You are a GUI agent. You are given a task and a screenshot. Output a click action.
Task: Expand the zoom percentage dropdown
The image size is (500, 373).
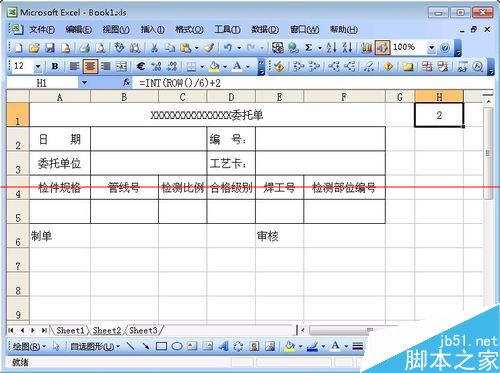click(x=431, y=48)
